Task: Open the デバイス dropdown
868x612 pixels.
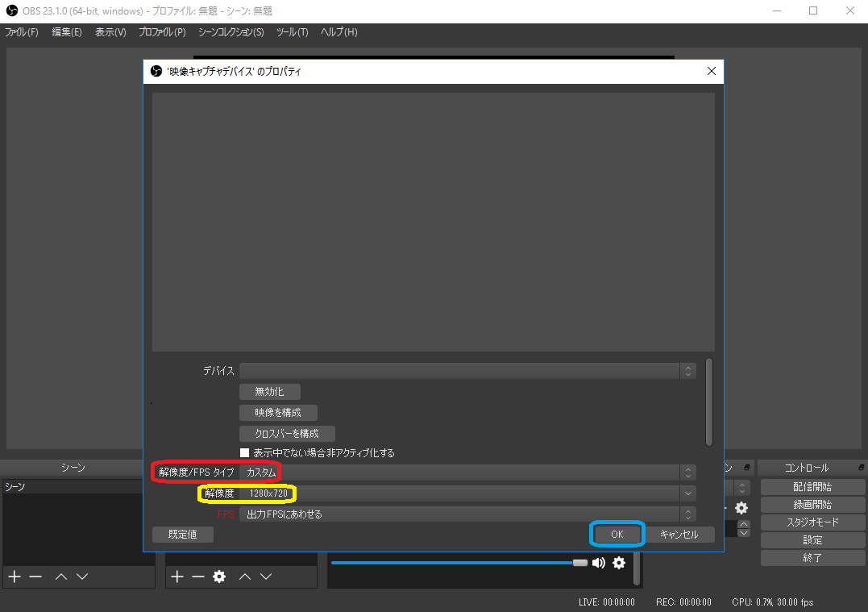Action: [x=467, y=371]
